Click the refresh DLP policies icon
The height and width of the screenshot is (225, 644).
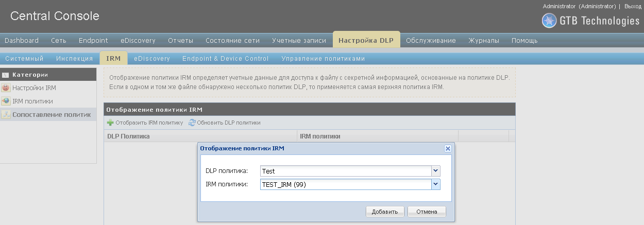click(x=192, y=123)
